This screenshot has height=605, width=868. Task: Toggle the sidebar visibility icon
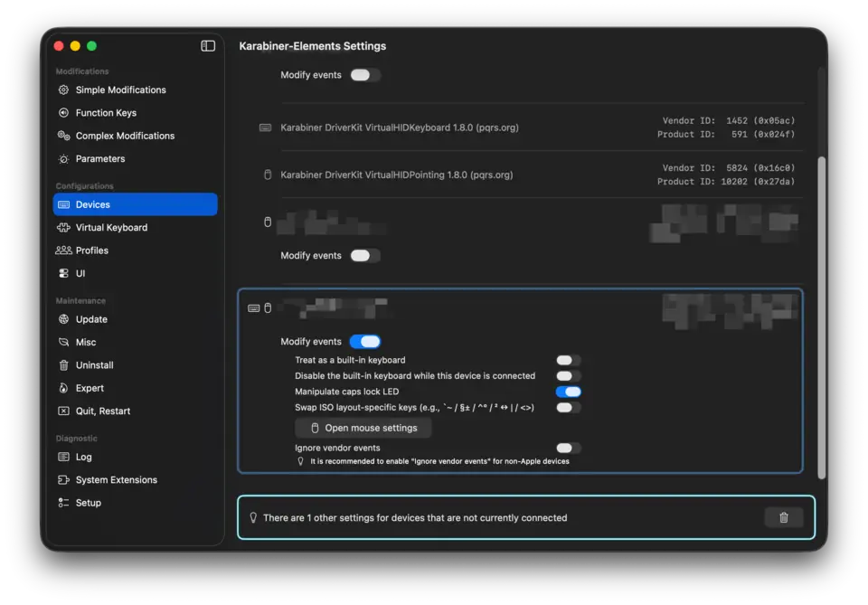point(208,46)
